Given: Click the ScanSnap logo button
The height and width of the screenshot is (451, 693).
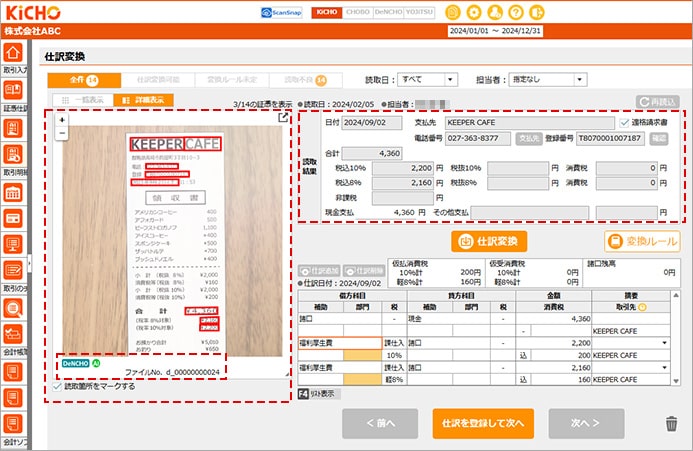Looking at the screenshot, I should [x=282, y=12].
